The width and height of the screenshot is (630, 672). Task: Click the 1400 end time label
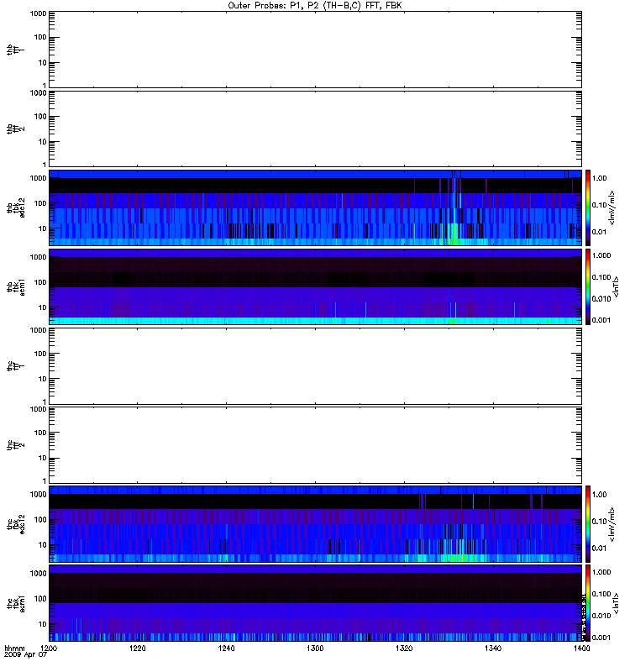(x=581, y=648)
